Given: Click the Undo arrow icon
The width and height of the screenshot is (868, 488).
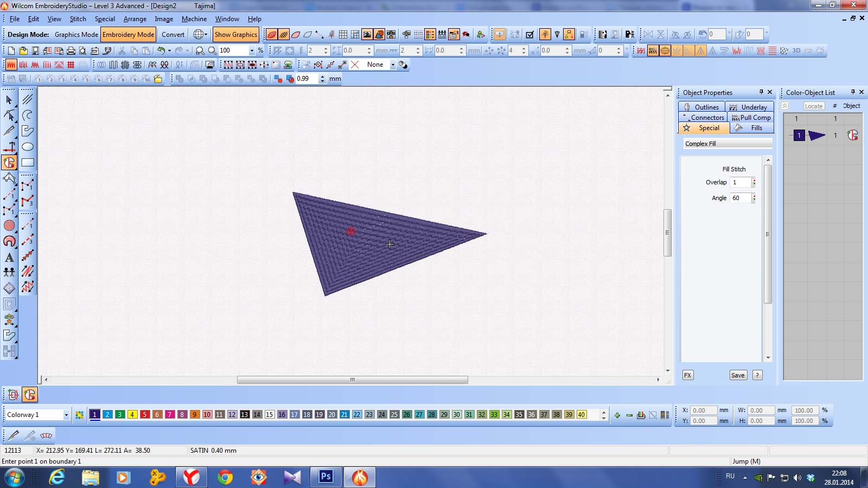Looking at the screenshot, I should coord(161,50).
